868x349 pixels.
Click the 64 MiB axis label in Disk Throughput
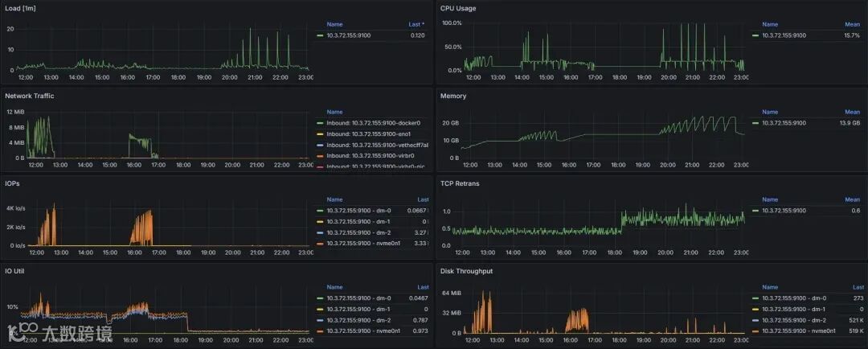(452, 293)
